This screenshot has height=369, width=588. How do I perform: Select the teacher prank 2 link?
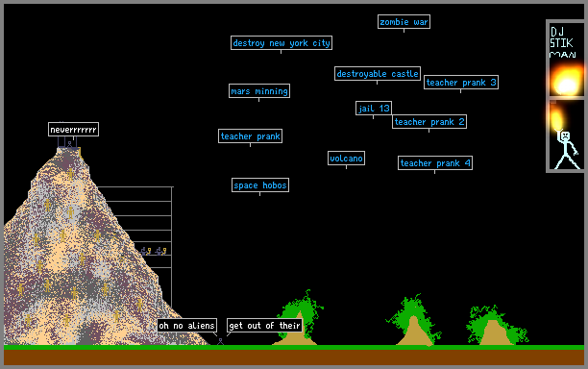pyautogui.click(x=429, y=121)
